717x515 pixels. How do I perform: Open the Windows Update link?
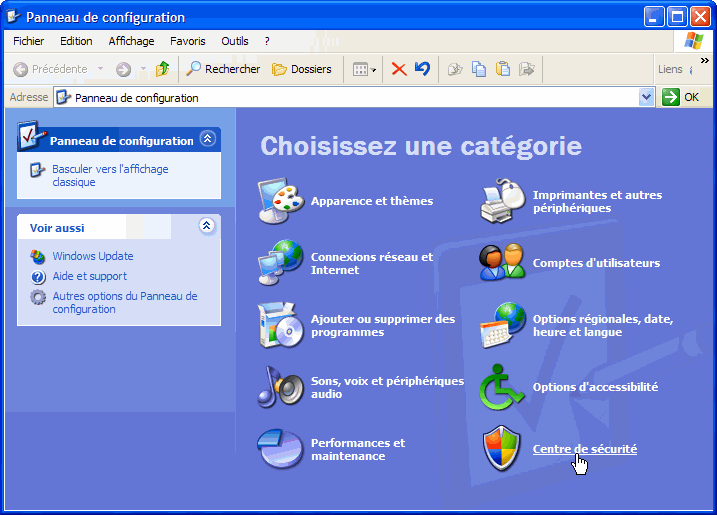[x=93, y=256]
